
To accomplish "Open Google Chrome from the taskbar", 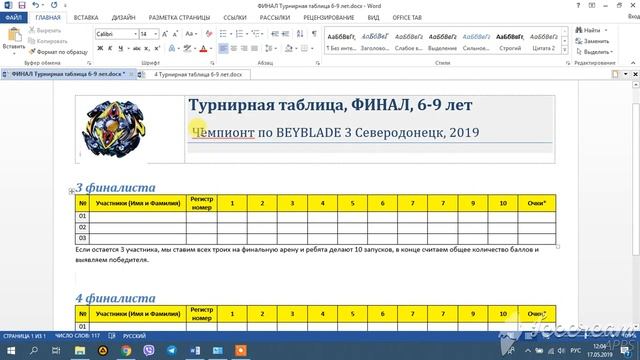I will tap(126, 351).
